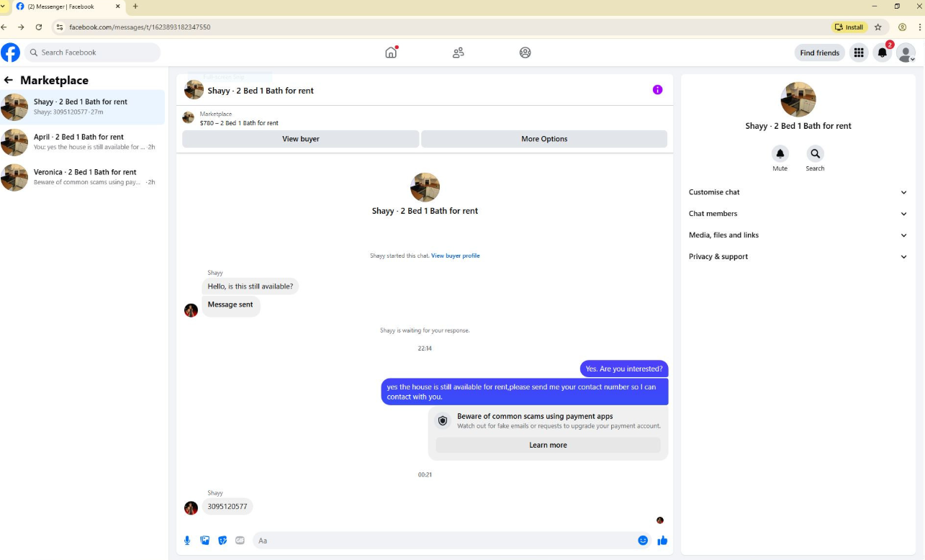The image size is (925, 560).
Task: Open the April conversation in the list
Action: coord(82,142)
